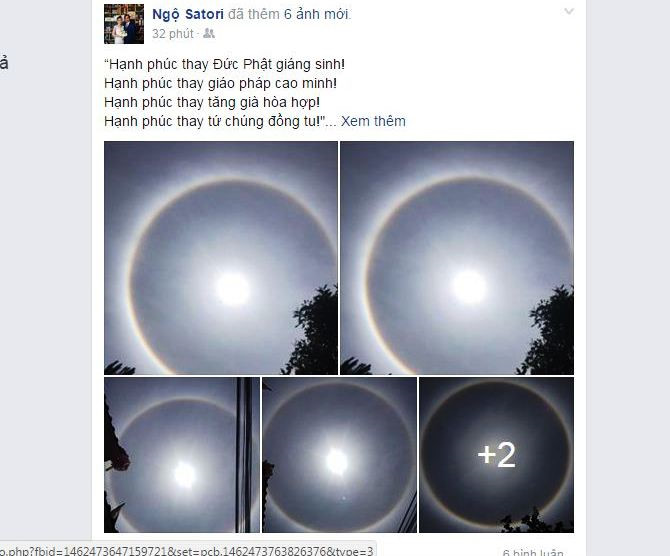Viewport: 670px width, 556px height.
Task: Expand post text with Xem thêm
Action: coord(373,121)
